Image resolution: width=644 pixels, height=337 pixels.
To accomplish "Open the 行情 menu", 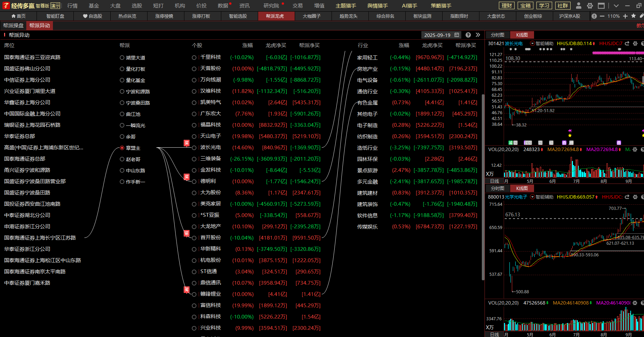I will pyautogui.click(x=72, y=5).
